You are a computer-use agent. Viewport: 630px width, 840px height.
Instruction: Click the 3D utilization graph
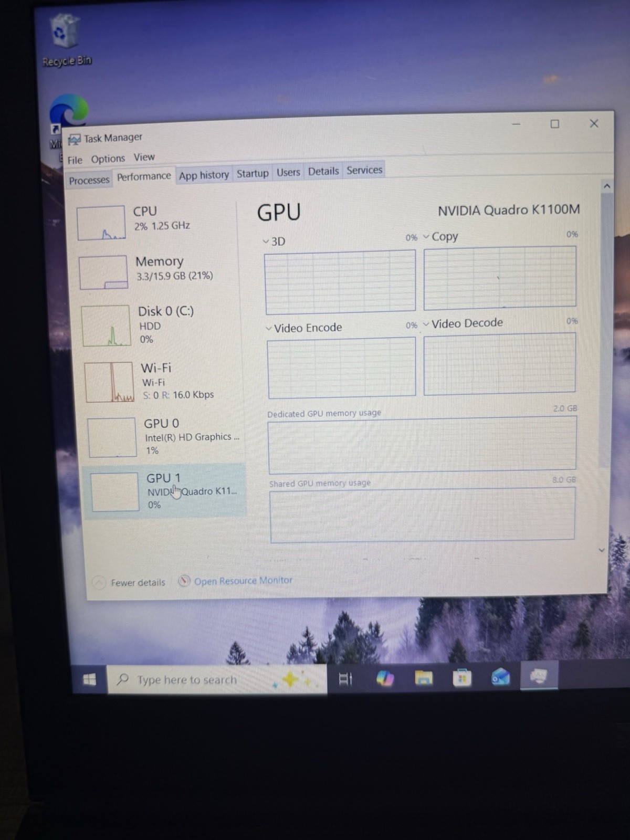(x=340, y=282)
